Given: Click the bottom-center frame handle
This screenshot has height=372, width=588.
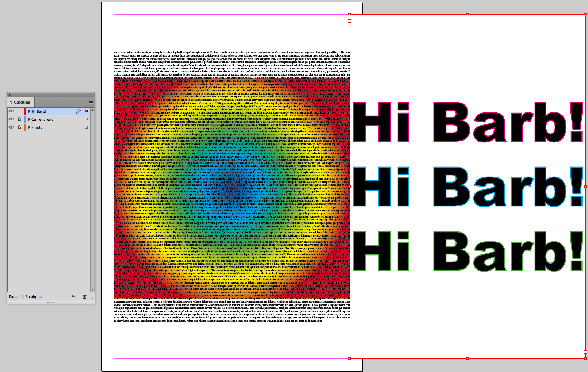Looking at the screenshot, I should (467, 358).
